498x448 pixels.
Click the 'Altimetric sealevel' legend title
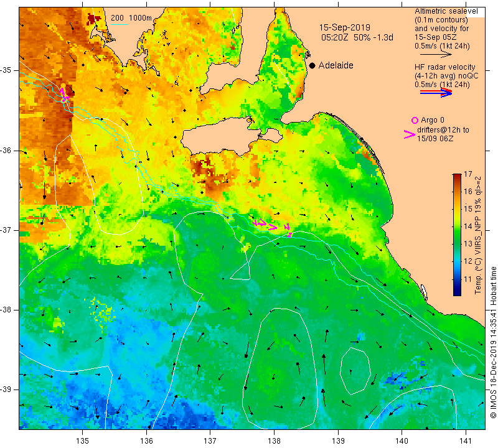click(x=446, y=11)
